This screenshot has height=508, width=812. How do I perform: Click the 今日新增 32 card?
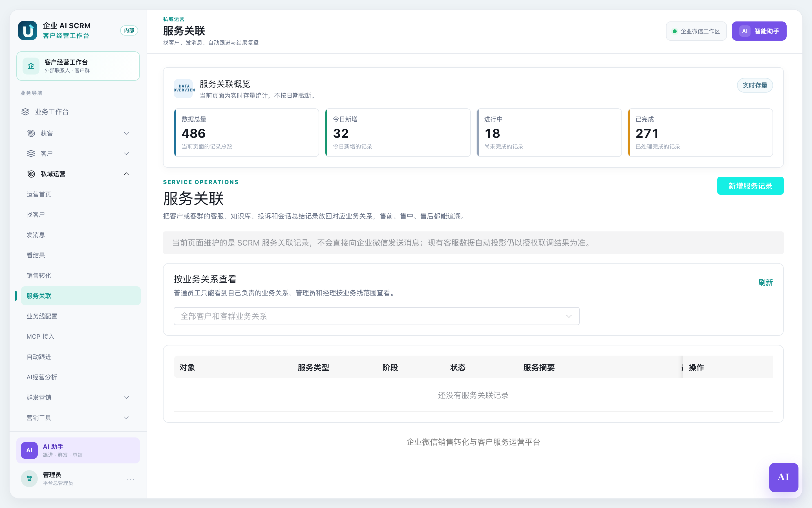(398, 133)
